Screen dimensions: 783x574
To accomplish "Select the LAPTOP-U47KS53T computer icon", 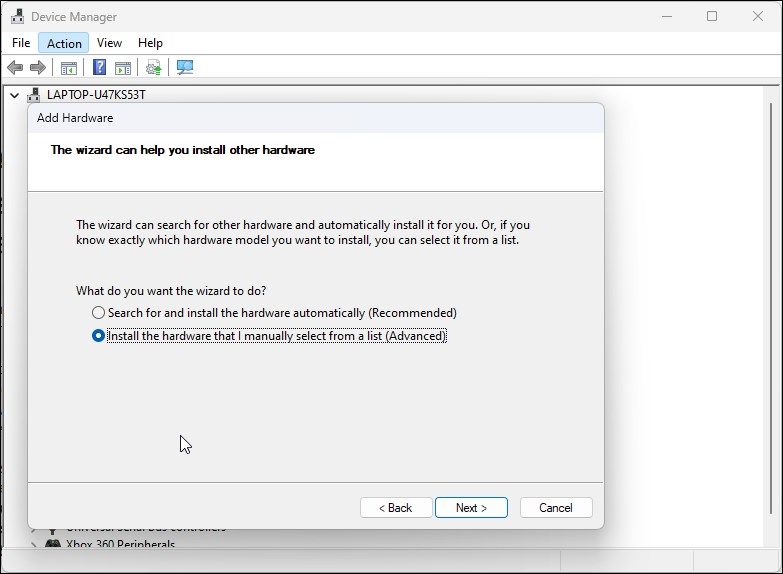I will tap(34, 95).
